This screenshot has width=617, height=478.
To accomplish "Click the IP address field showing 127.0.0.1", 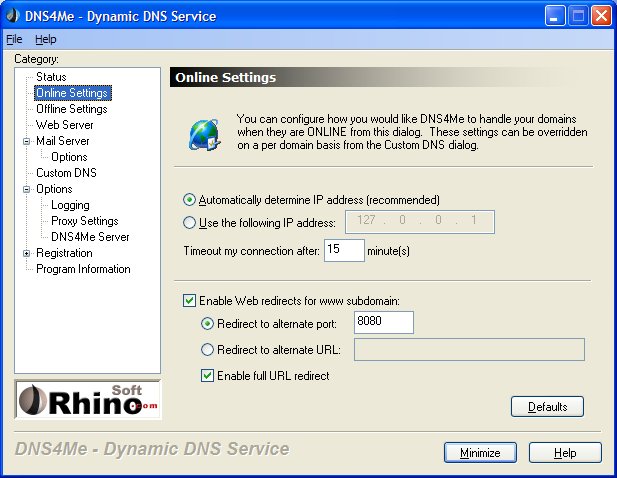I will pyautogui.click(x=420, y=222).
